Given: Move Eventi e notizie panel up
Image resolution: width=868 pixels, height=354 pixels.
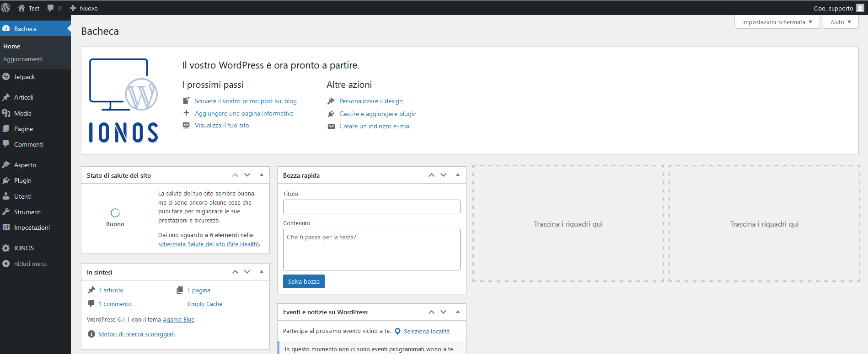Looking at the screenshot, I should (x=431, y=312).
